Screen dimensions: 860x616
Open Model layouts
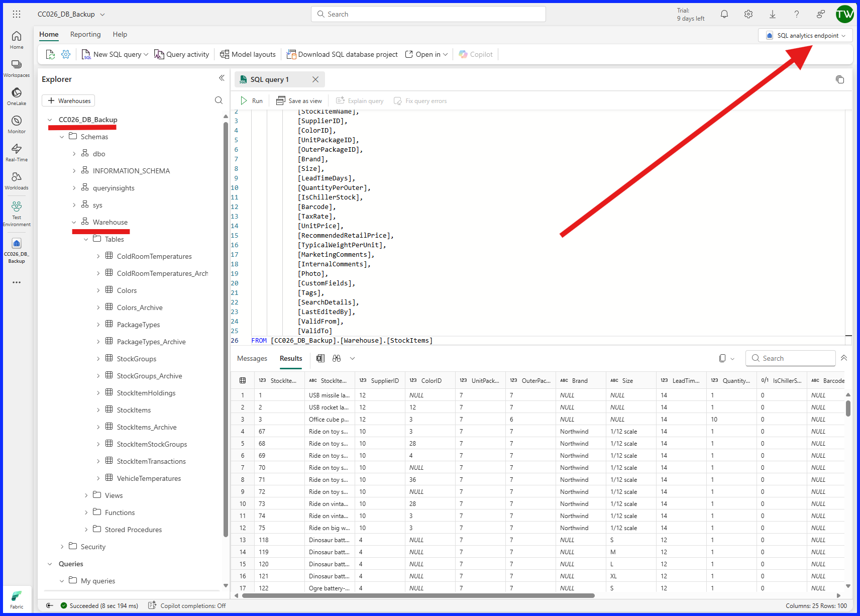tap(248, 54)
